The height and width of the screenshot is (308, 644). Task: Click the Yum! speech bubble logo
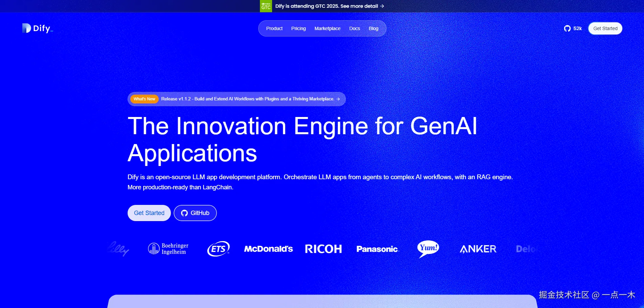coord(428,249)
